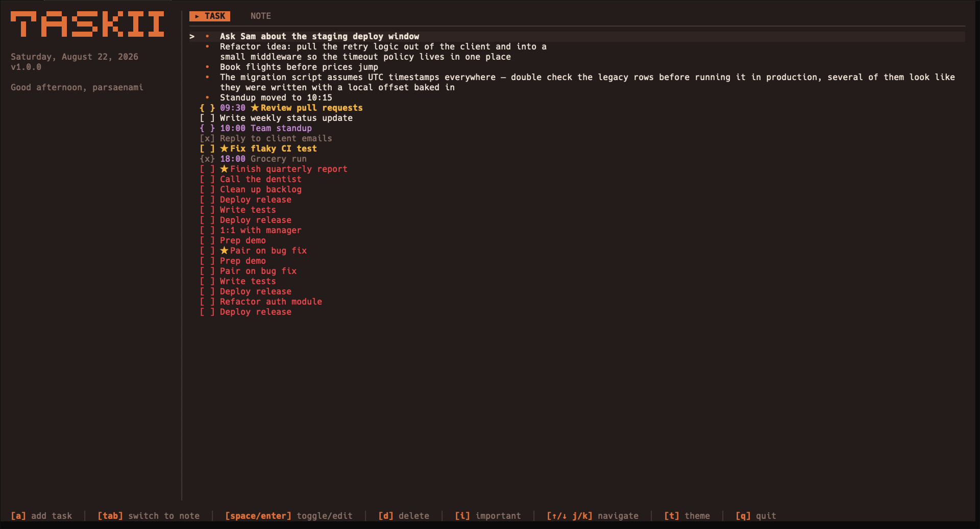The image size is (980, 529).
Task: Click the > cursor marker beside Ask Sam note
Action: pos(192,36)
